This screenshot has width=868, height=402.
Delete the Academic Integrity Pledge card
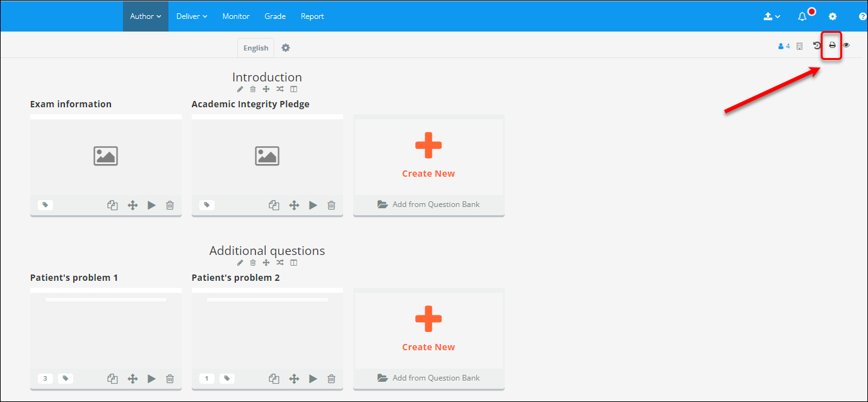pos(331,205)
